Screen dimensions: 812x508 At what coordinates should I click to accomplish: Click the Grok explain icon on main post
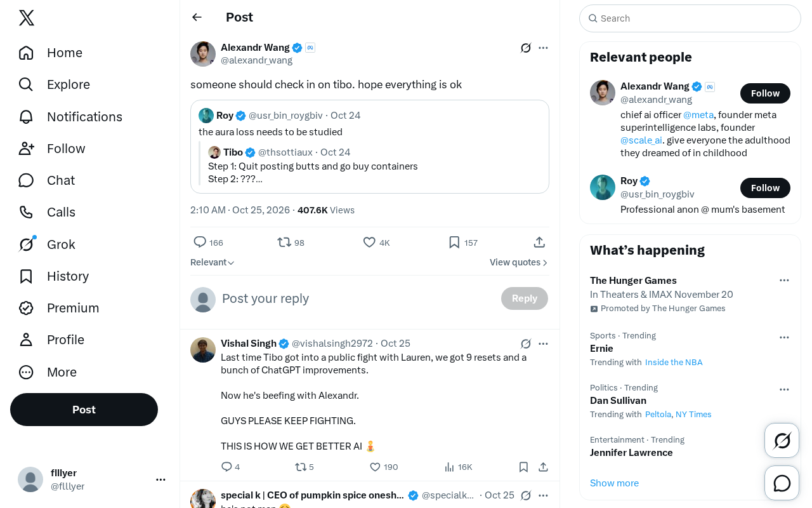[526, 48]
